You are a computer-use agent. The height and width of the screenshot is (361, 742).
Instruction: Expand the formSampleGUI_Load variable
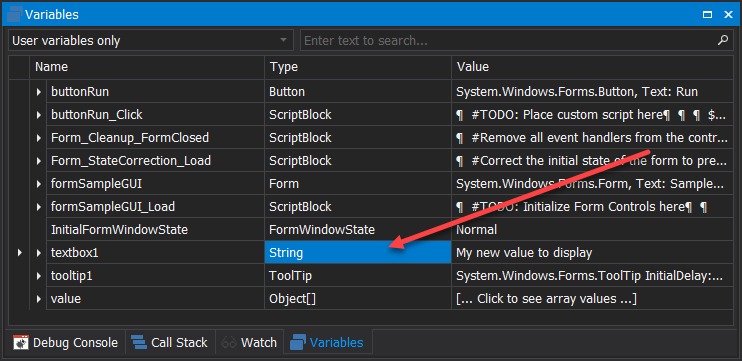tap(39, 207)
